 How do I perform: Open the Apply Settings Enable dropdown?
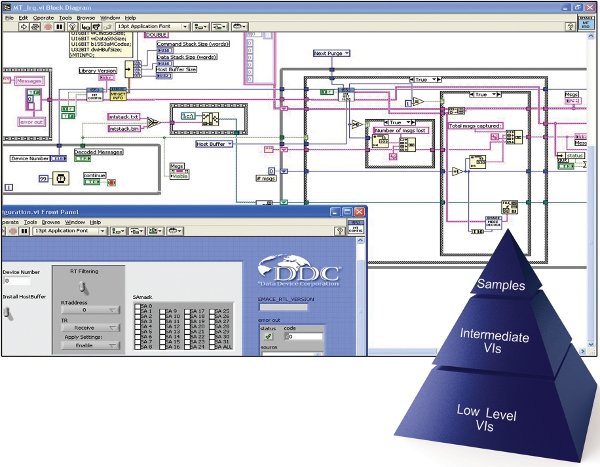pyautogui.click(x=88, y=345)
